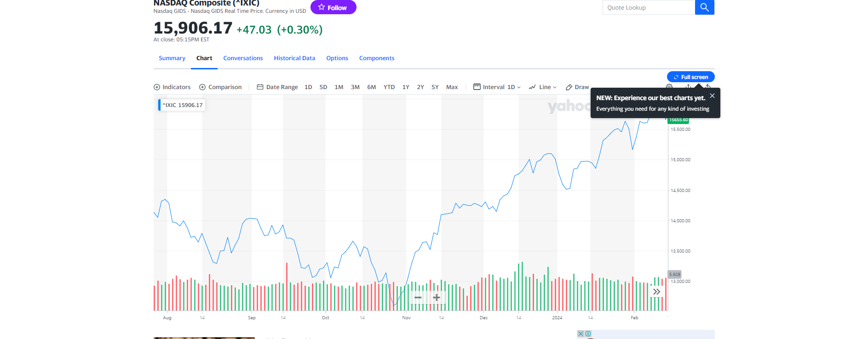Set range to 1D
Viewport: 868px width, 339px height.
(x=308, y=87)
